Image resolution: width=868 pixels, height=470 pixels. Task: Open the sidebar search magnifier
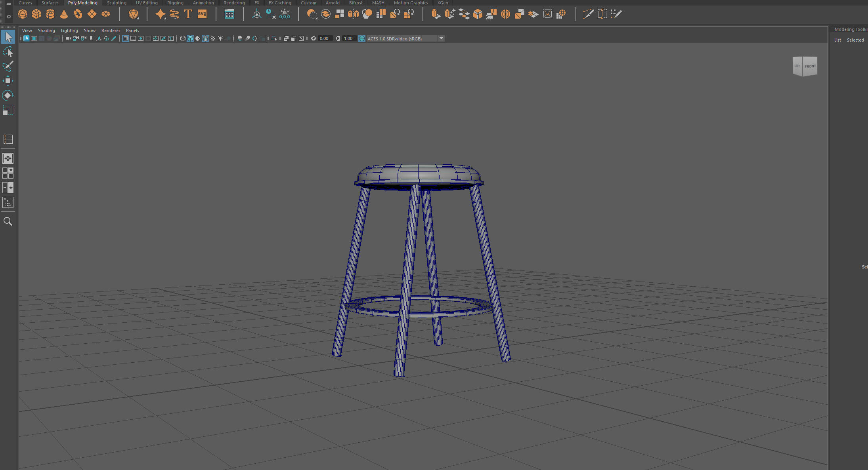click(8, 221)
